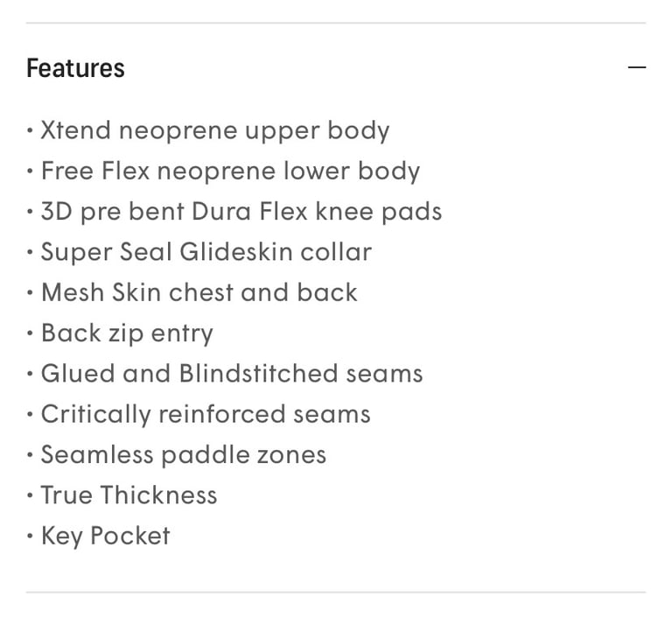Click the Features heading
The height and width of the screenshot is (618, 672).
point(75,68)
